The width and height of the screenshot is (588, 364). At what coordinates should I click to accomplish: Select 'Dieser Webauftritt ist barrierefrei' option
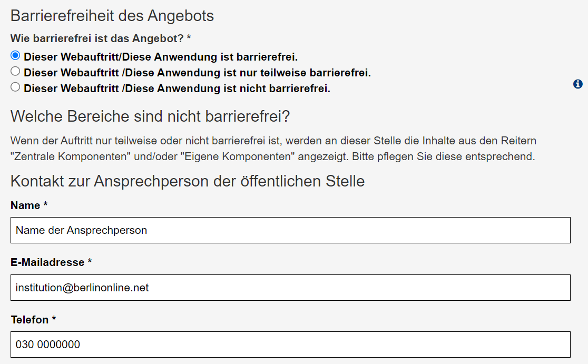click(x=14, y=55)
